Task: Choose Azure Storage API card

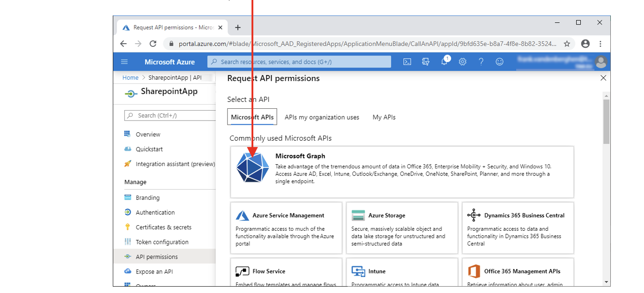Action: pos(402,228)
